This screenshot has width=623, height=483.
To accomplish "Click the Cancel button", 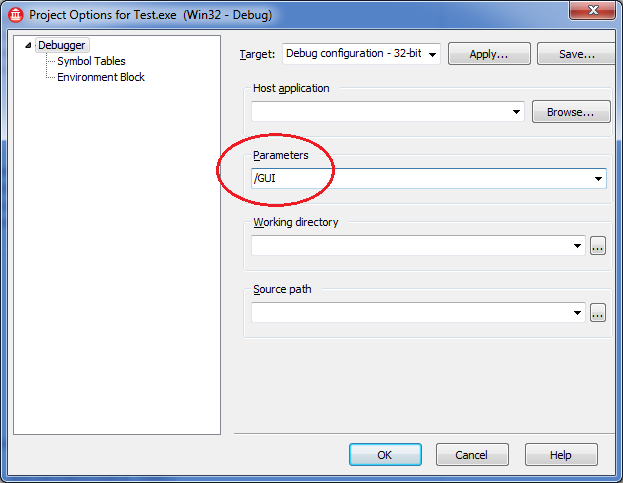I will (472, 454).
